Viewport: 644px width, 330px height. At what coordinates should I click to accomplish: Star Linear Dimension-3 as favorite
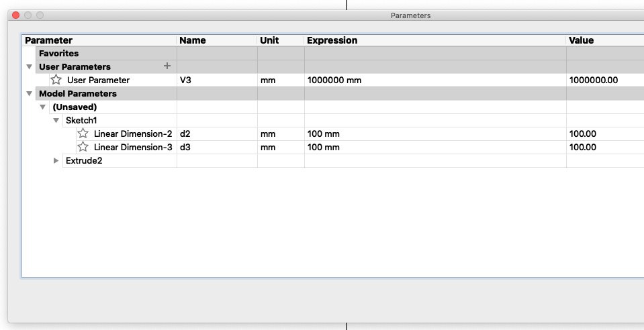(x=83, y=147)
